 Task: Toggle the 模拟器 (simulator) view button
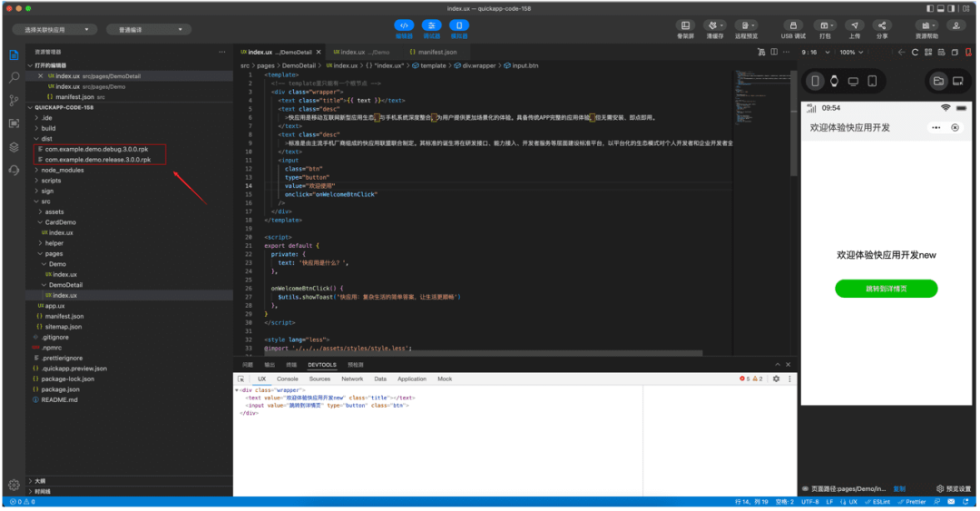click(459, 25)
